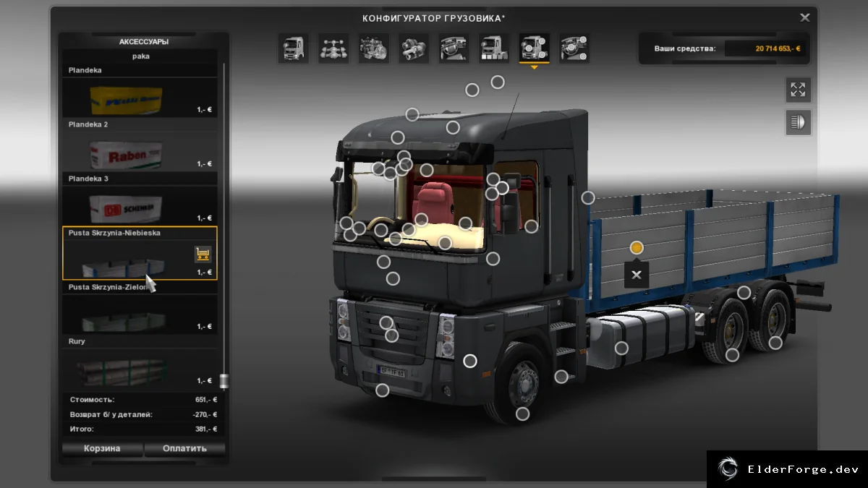Choose the Plandeka 2 Raben item
868x488 pixels.
pos(140,150)
